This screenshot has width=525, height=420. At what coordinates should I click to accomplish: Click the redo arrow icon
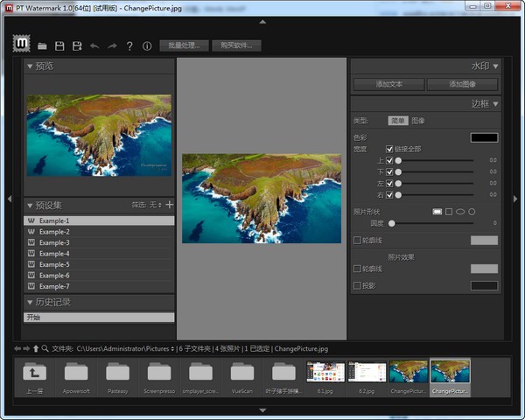coord(112,45)
